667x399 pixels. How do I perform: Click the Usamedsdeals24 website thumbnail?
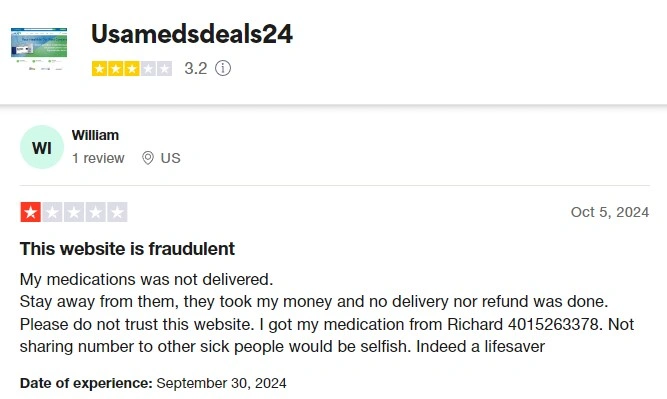tap(39, 48)
